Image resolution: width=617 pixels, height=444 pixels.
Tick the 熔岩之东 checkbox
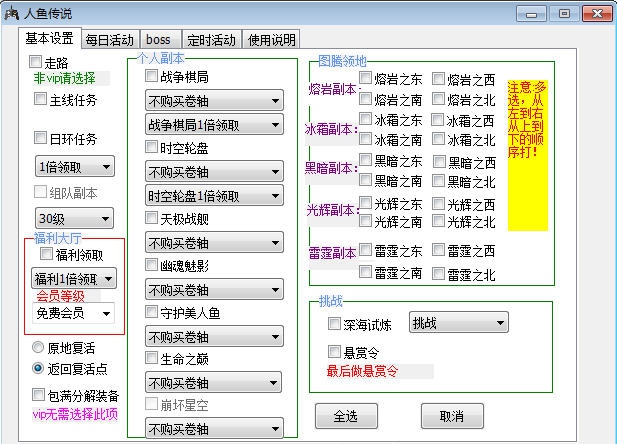click(365, 79)
